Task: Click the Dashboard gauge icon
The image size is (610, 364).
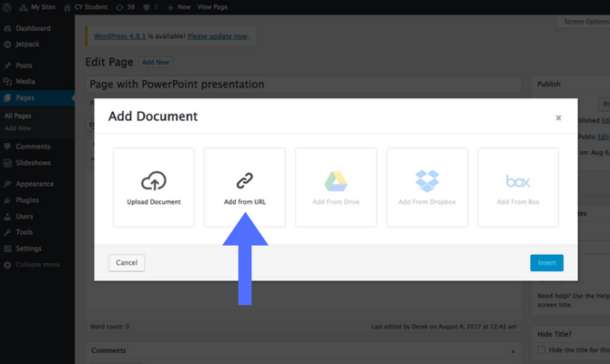Action: [7, 28]
